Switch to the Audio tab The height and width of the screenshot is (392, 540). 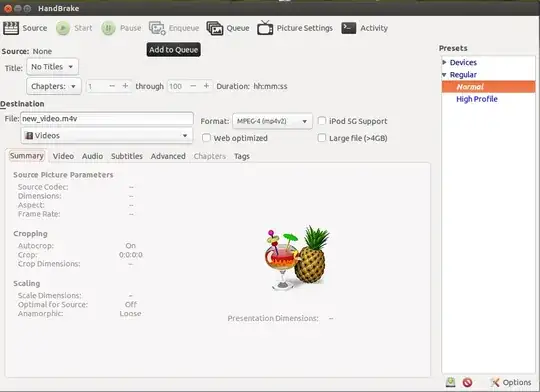[x=92, y=156]
